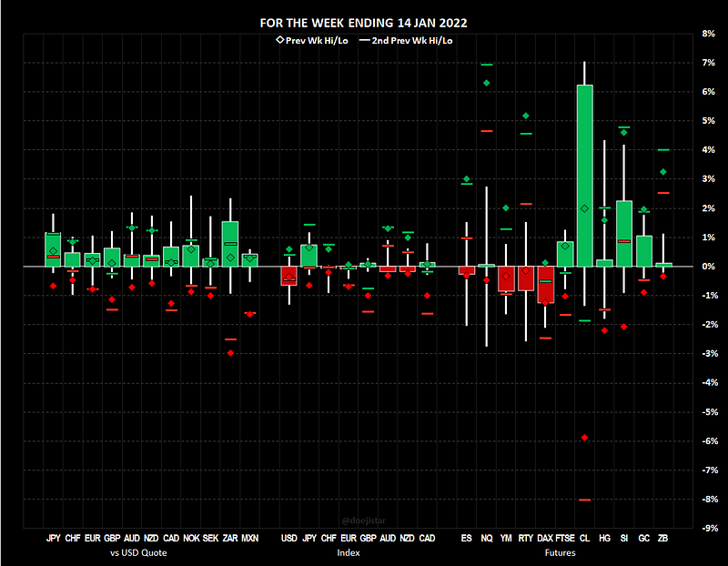
Task: Click the green SI futures candle body
Action: coord(624,234)
